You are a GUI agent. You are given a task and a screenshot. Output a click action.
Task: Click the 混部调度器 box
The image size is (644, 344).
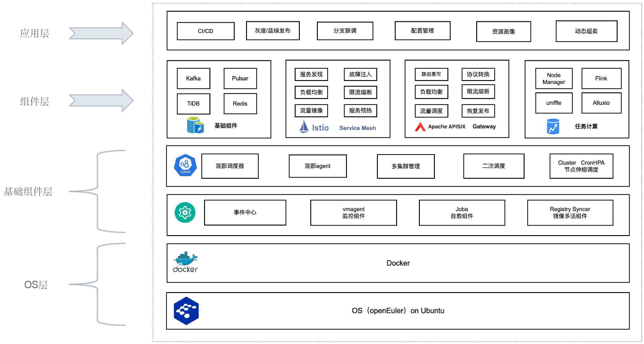click(230, 166)
